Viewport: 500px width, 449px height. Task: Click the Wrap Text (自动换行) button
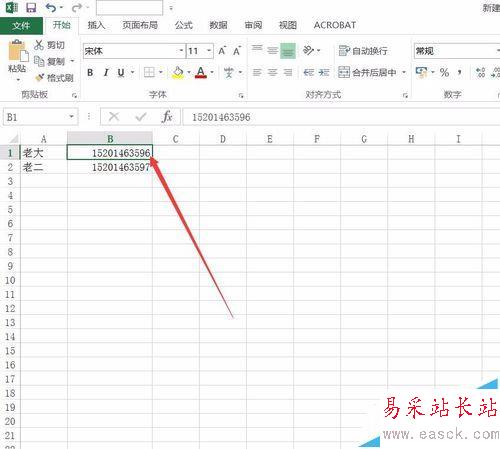click(x=363, y=51)
